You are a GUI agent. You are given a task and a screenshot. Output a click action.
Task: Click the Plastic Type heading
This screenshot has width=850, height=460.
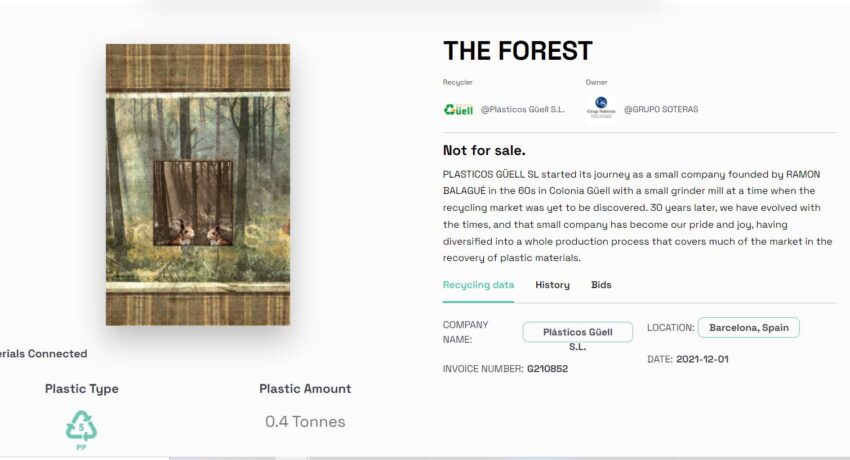[82, 389]
